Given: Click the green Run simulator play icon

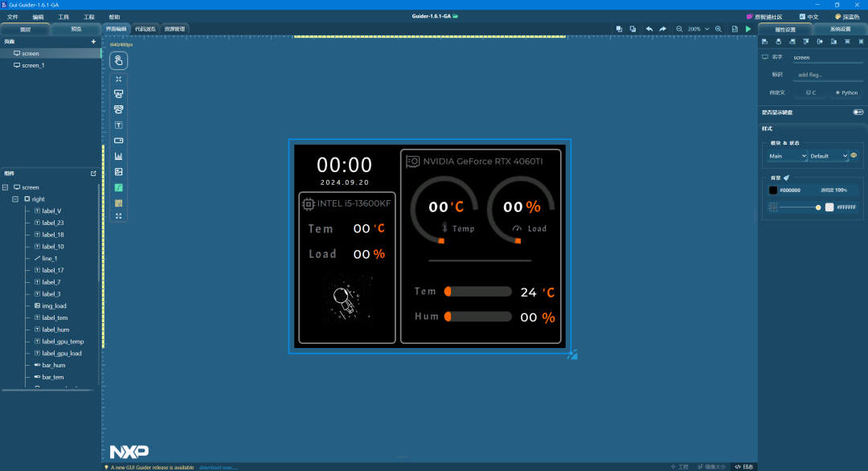Looking at the screenshot, I should tap(748, 29).
